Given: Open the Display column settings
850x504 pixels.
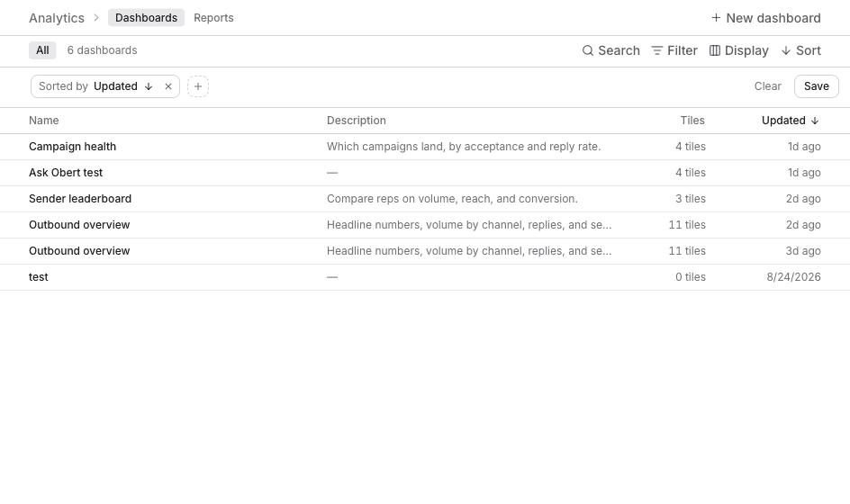Looking at the screenshot, I should tap(739, 50).
